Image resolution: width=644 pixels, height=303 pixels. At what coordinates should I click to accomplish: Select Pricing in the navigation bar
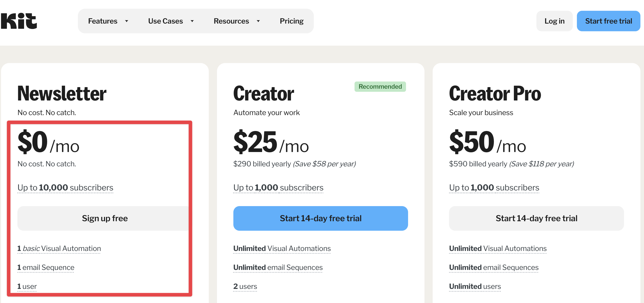coord(292,21)
